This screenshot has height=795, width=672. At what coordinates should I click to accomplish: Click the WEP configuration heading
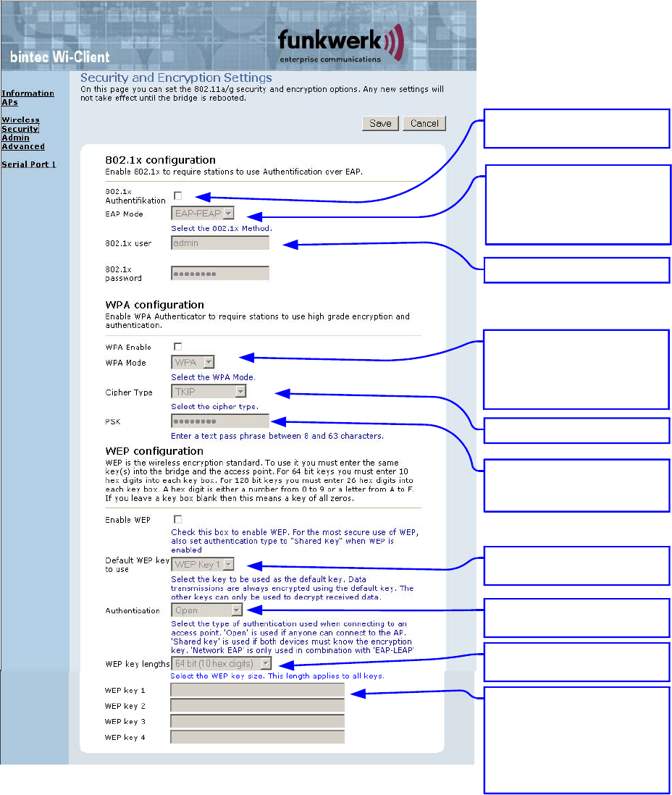(x=154, y=451)
